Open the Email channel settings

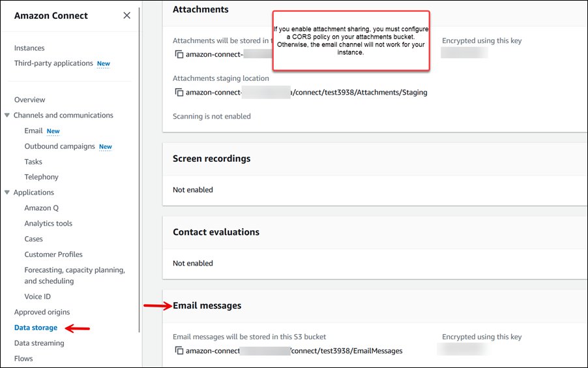(x=33, y=131)
